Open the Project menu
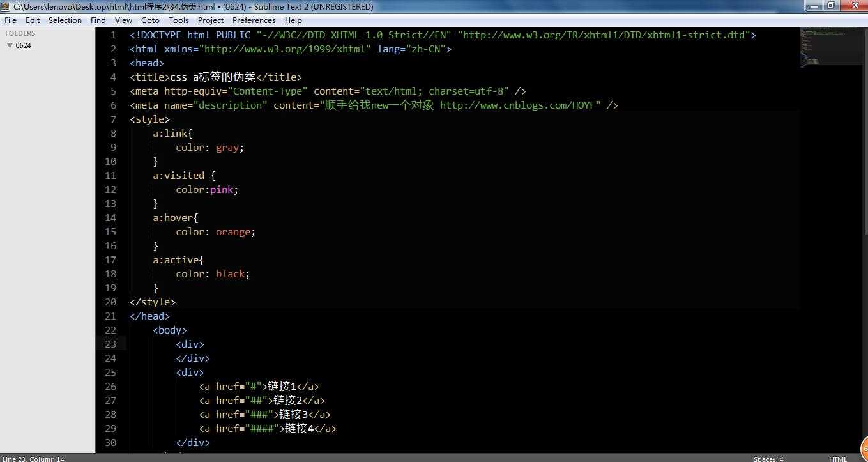This screenshot has height=462, width=868. (x=211, y=20)
